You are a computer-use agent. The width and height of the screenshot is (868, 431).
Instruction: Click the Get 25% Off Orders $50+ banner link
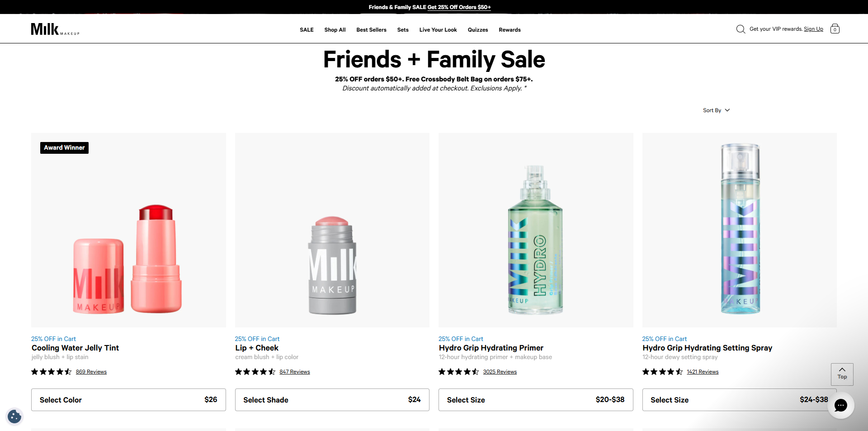459,7
